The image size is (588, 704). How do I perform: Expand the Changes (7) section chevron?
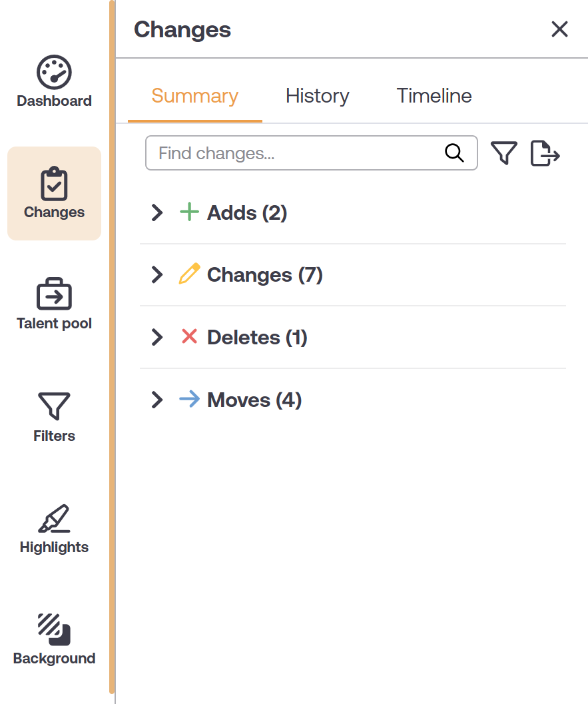pyautogui.click(x=157, y=275)
